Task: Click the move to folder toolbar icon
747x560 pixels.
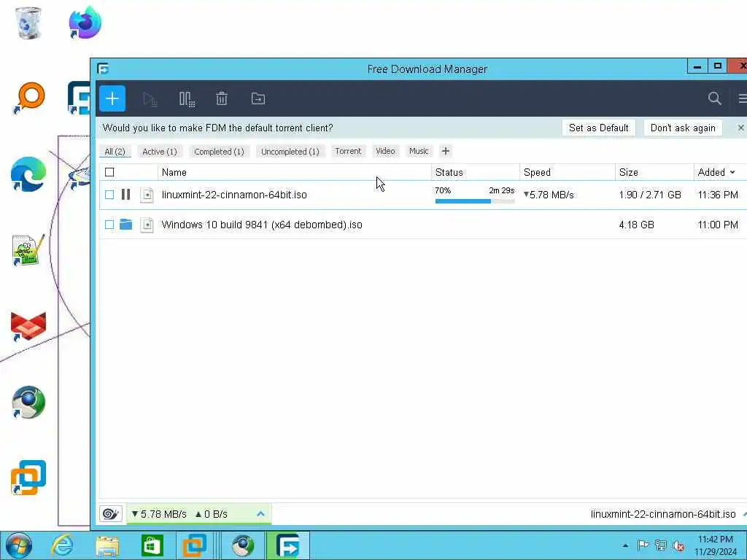Action: (258, 98)
